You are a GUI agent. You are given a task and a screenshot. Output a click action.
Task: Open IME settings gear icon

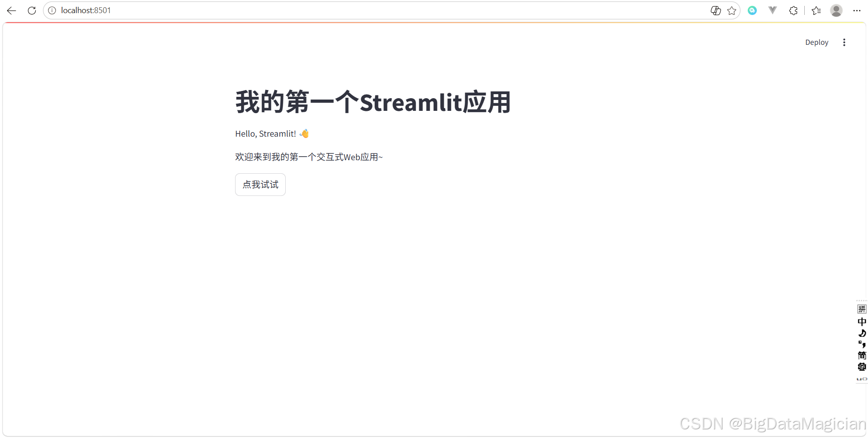(862, 367)
